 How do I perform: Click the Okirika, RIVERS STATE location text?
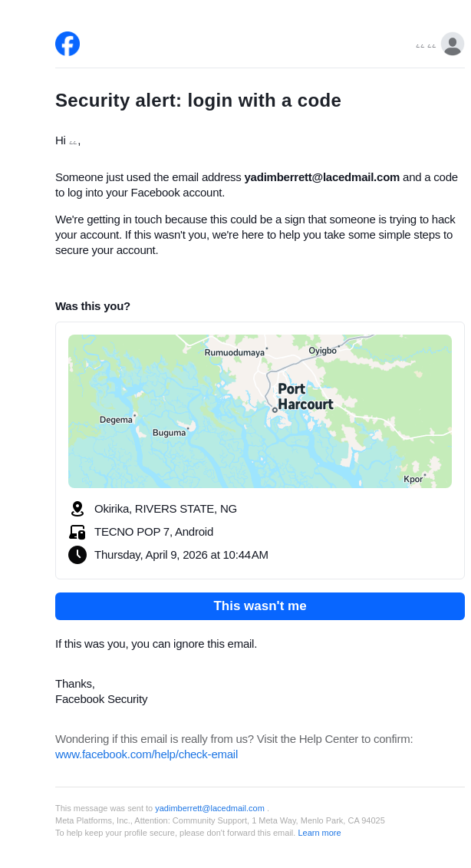click(166, 509)
